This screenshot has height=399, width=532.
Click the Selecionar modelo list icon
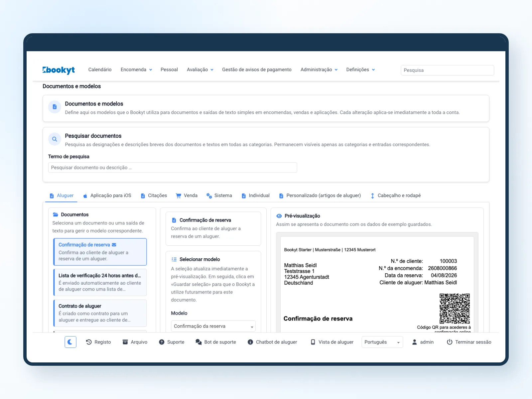[x=174, y=259]
